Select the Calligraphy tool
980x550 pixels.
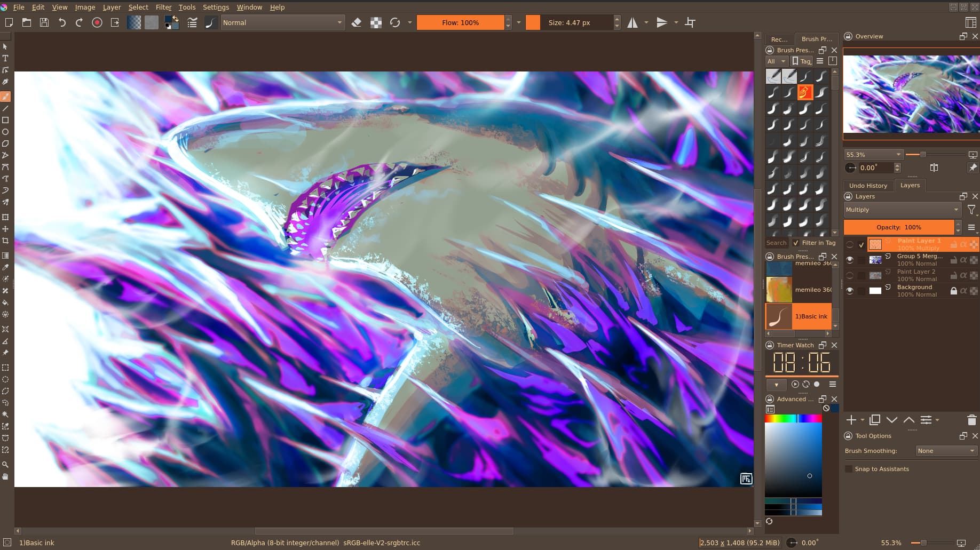point(5,82)
